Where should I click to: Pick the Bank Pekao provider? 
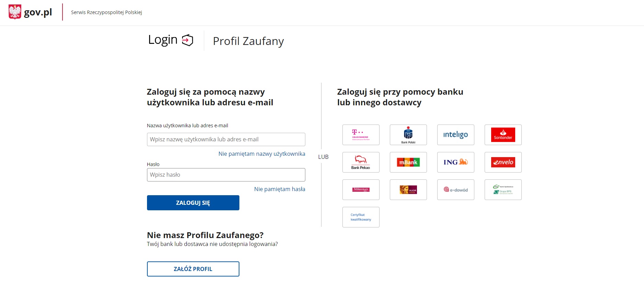point(361,162)
